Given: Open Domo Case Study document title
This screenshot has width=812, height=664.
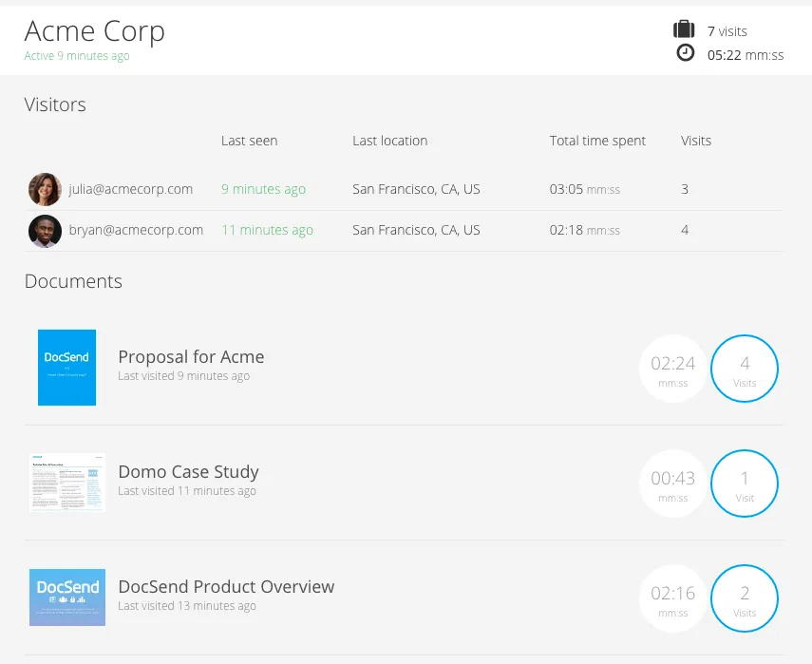Looking at the screenshot, I should tap(188, 472).
